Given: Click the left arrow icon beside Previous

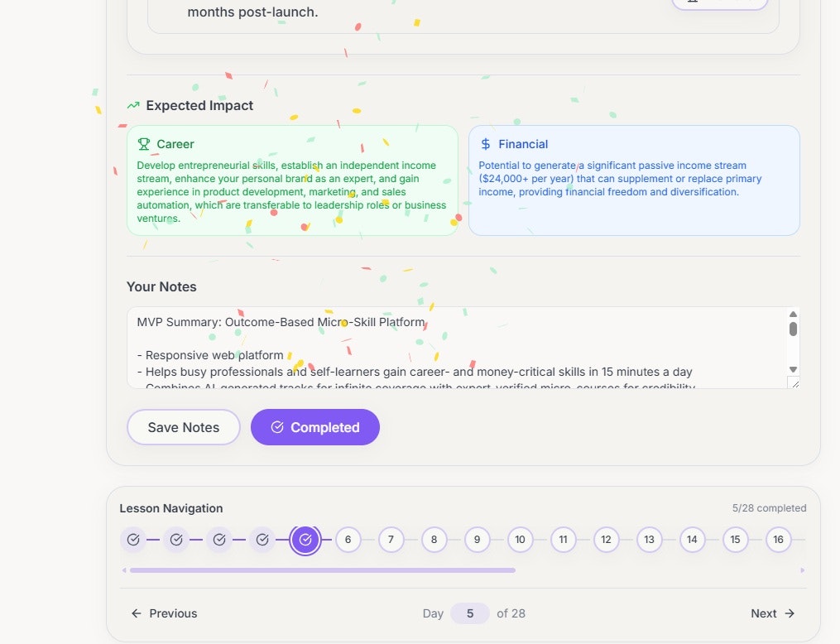Looking at the screenshot, I should [x=135, y=613].
